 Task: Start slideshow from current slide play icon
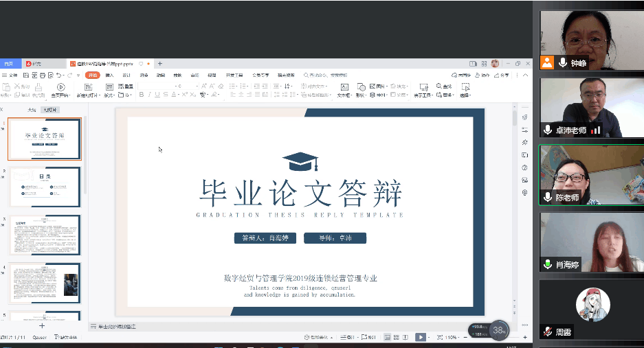[61, 87]
